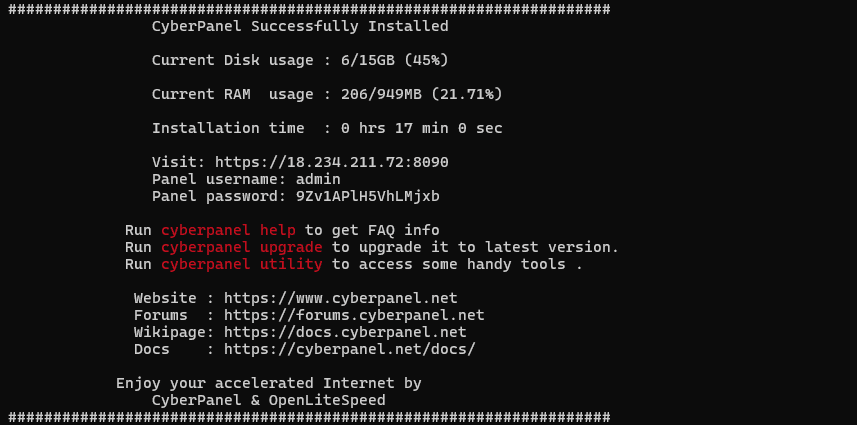Click the cyberpanel.net/docs/ Docs link
Image resolution: width=857 pixels, height=425 pixels.
click(349, 349)
